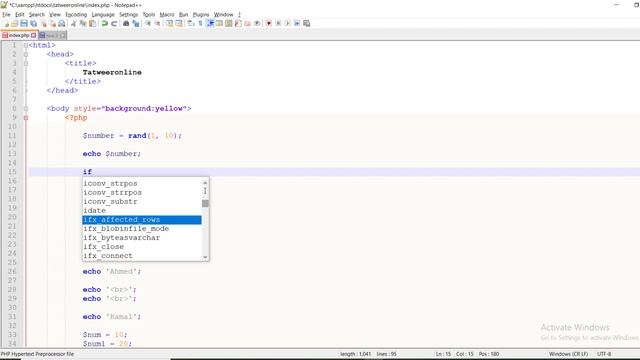Click the Stop macro recording icon

pyautogui.click(x=278, y=24)
